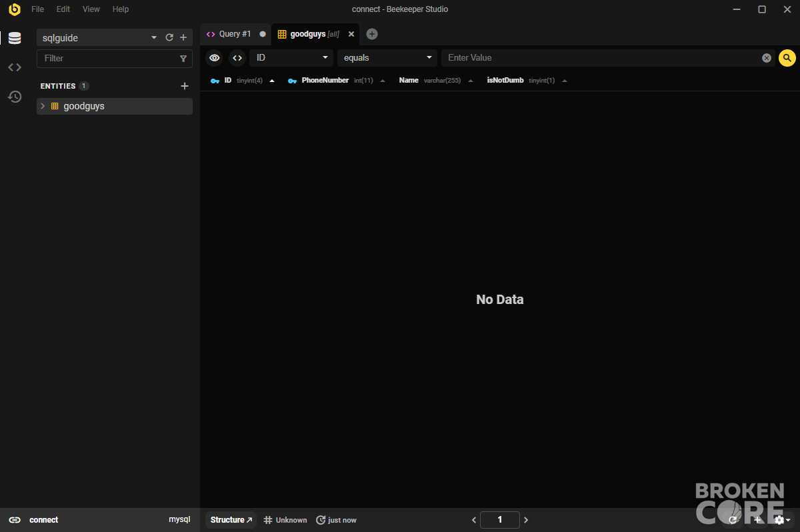Image resolution: width=800 pixels, height=532 pixels.
Task: Clear the filter value field
Action: [767, 58]
